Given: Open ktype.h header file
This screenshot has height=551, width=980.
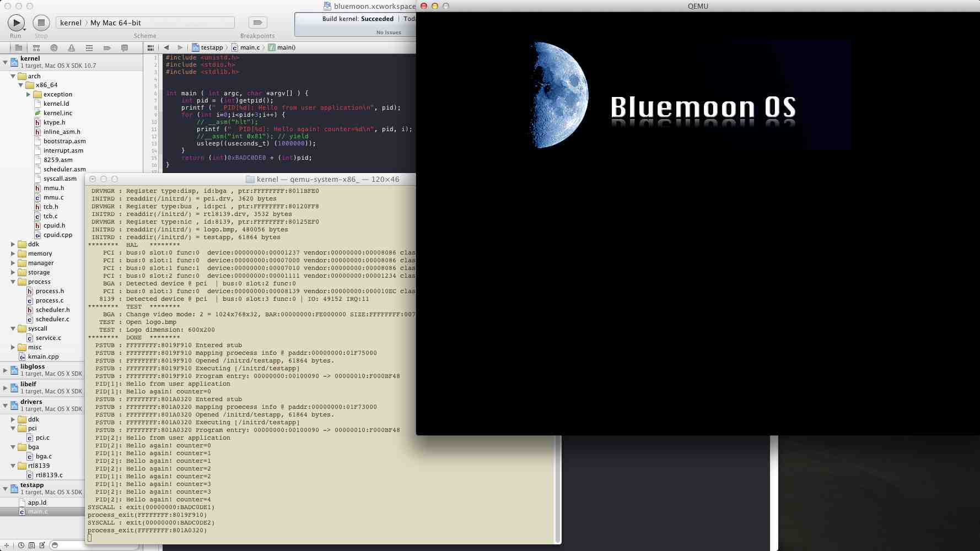Looking at the screenshot, I should pyautogui.click(x=50, y=122).
